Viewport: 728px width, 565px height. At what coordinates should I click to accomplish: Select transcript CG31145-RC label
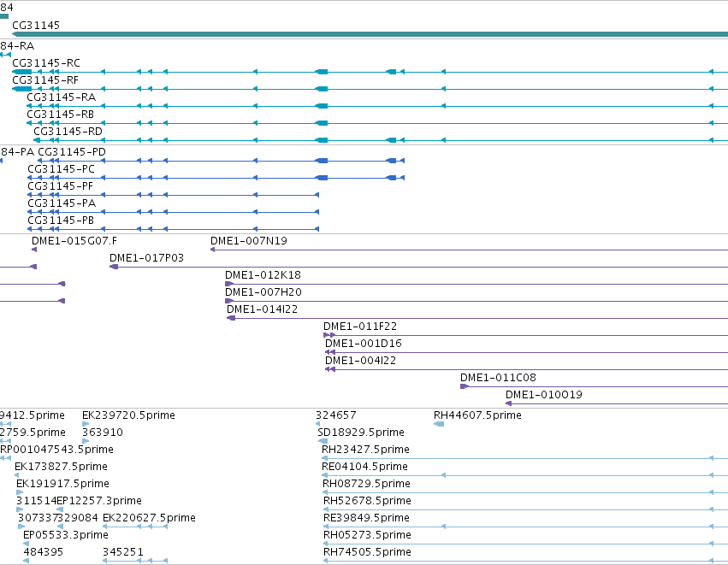[46, 63]
